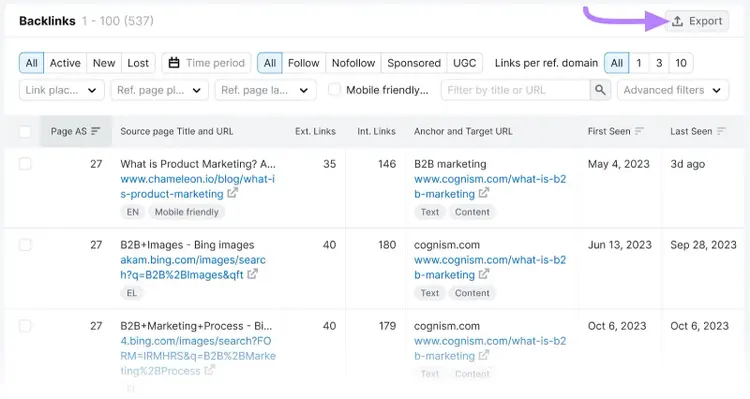Enable the Mobile friendly checkbox
The width and height of the screenshot is (750, 399).
tap(334, 90)
